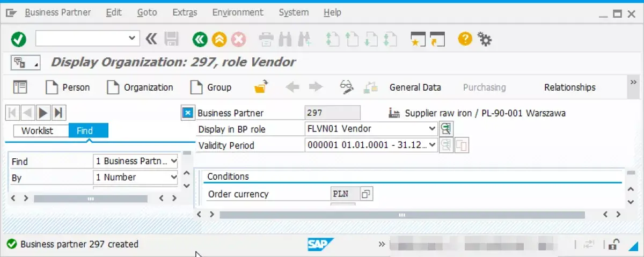Click the yellow Exit up-arrow icon

pos(218,39)
